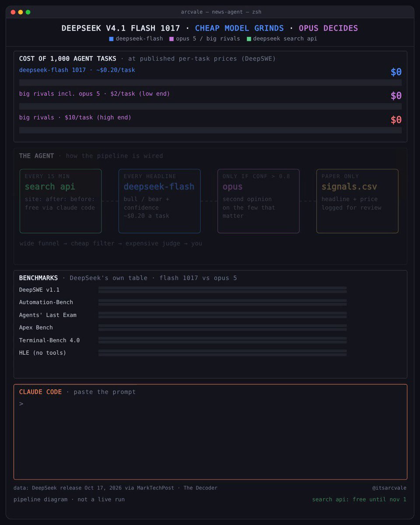
Task: Click the cost bar under $2/task low end
Action: point(210,106)
